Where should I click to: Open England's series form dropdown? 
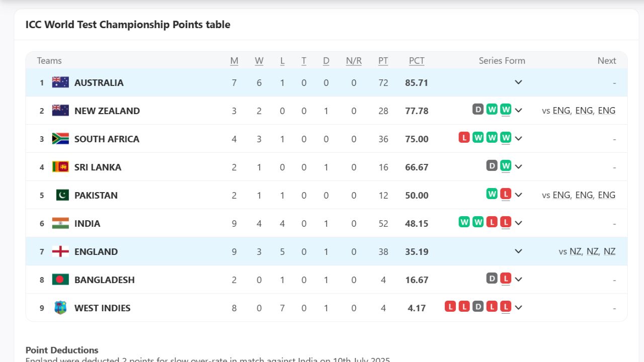[x=518, y=251]
